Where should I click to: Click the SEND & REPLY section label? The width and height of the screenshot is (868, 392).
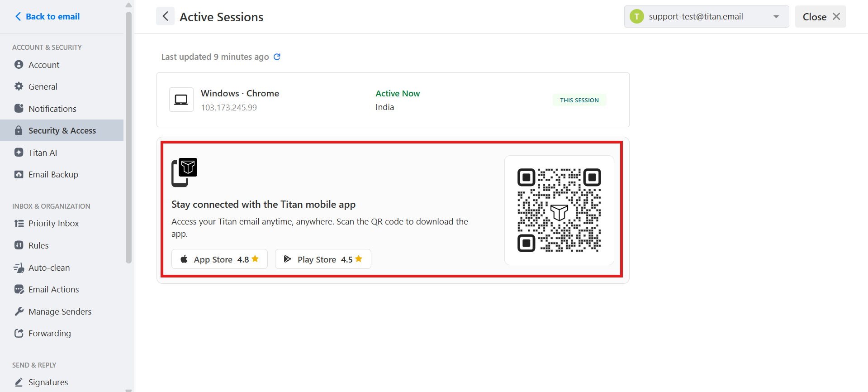point(34,365)
